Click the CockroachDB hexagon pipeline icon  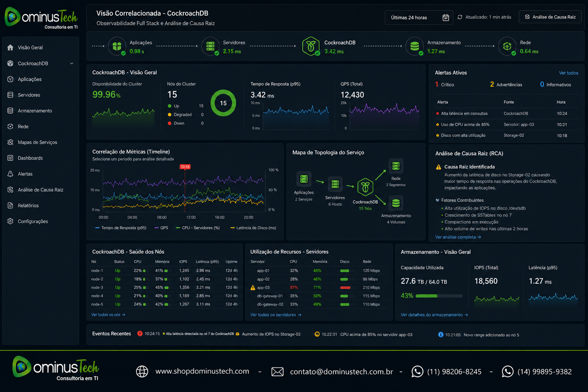[311, 46]
